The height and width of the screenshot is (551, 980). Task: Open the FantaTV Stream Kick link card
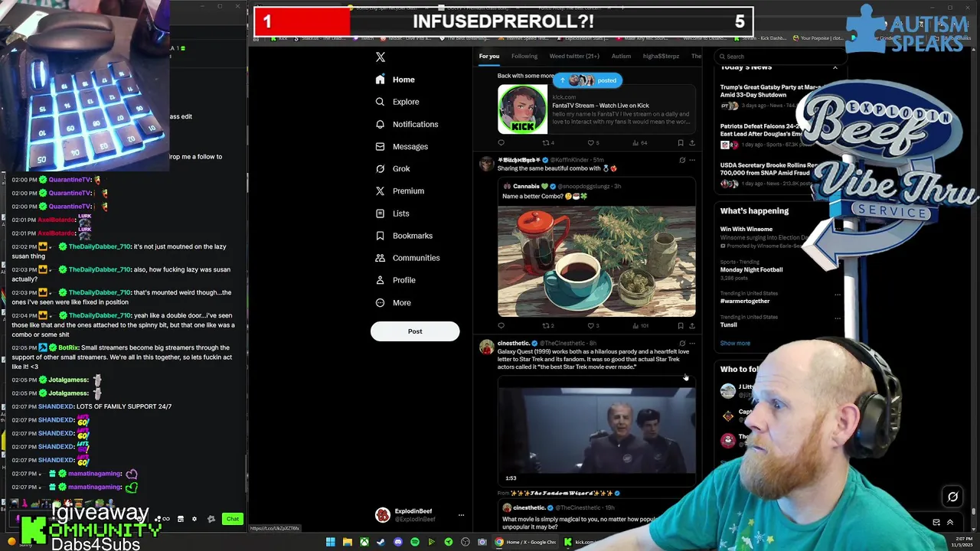coord(596,109)
